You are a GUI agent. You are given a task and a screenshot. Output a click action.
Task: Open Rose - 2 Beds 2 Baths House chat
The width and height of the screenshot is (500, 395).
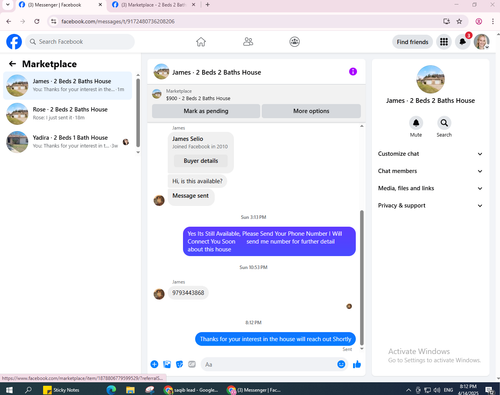click(68, 113)
